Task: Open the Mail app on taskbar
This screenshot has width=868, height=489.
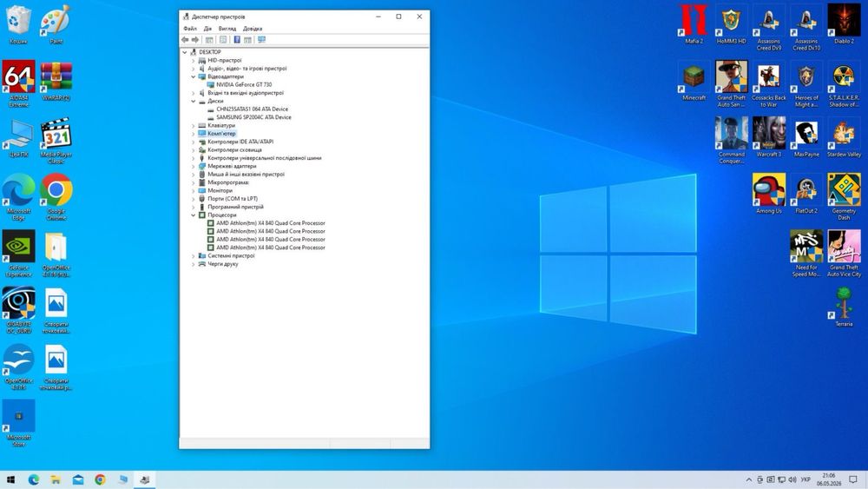Action: point(78,479)
